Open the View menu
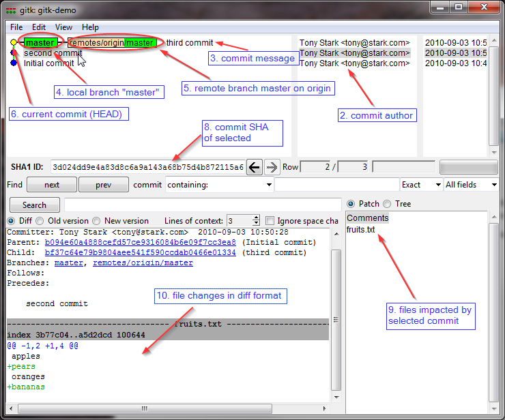Screen dimensions: 505x420 coord(63,27)
